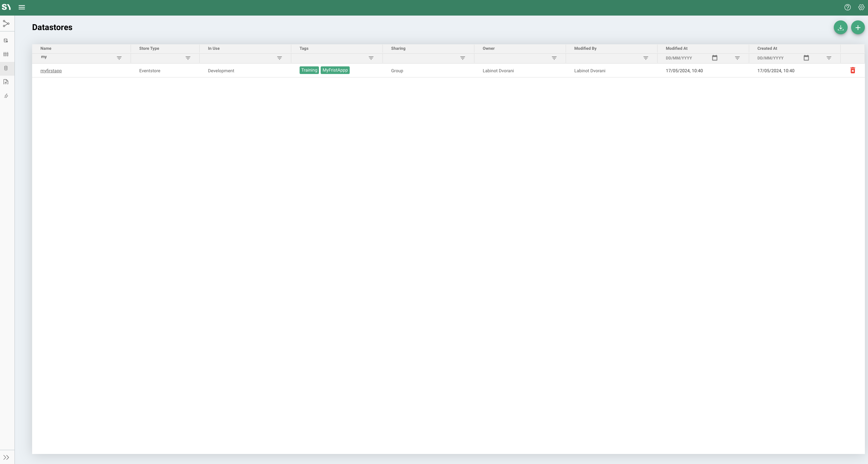The image size is (868, 464).
Task: Open the file upload icon in sidebar
Action: [x=6, y=82]
